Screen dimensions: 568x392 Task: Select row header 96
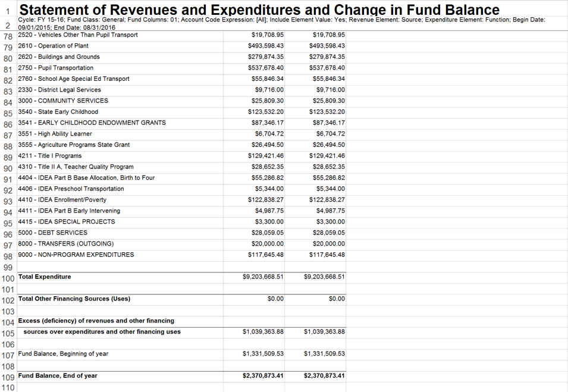pyautogui.click(x=8, y=234)
